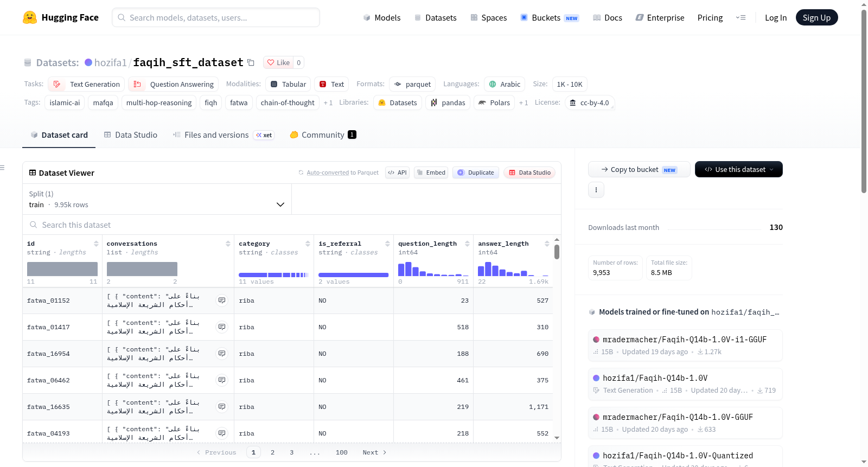Click the category classes distribution bar
The image size is (868, 467).
(x=274, y=275)
